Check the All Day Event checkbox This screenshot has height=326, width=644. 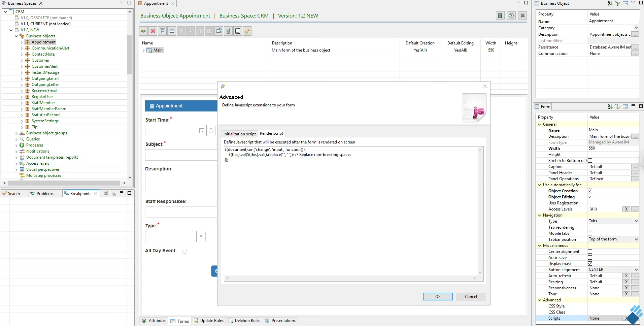point(184,251)
